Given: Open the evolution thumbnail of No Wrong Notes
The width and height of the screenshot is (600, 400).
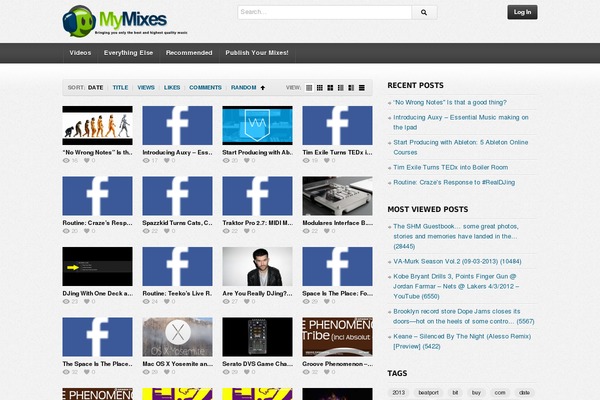Looking at the screenshot, I should tap(98, 126).
